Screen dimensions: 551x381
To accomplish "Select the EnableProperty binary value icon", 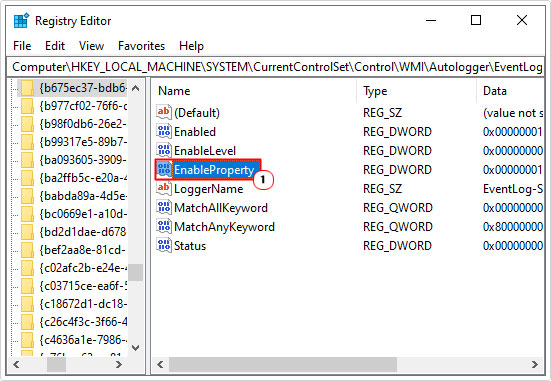I will [164, 169].
